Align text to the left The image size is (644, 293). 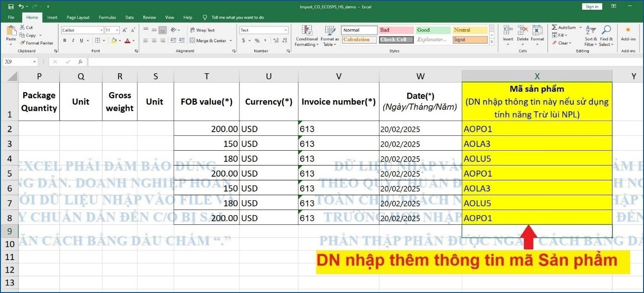tap(146, 41)
